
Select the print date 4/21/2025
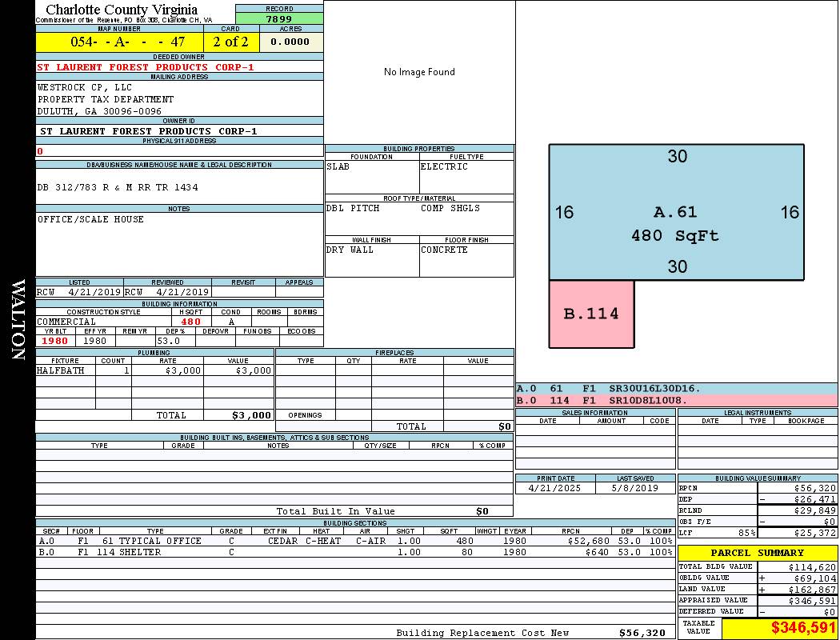[x=554, y=488]
